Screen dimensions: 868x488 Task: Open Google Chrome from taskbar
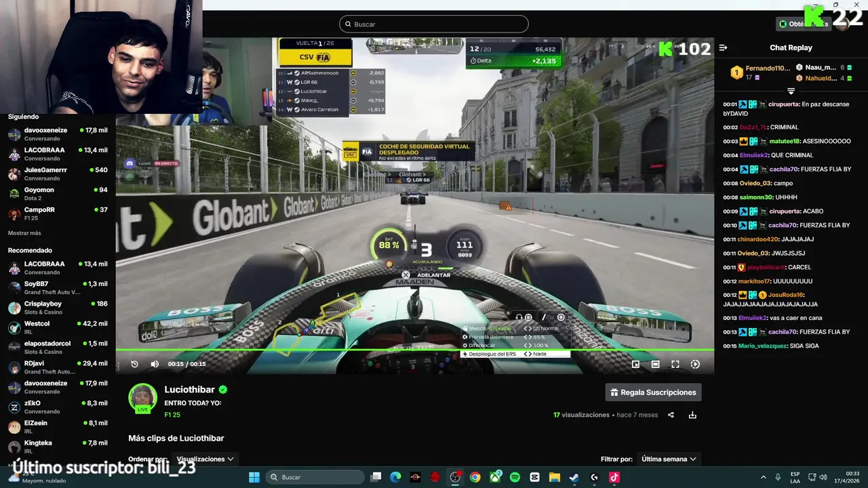pyautogui.click(x=475, y=477)
